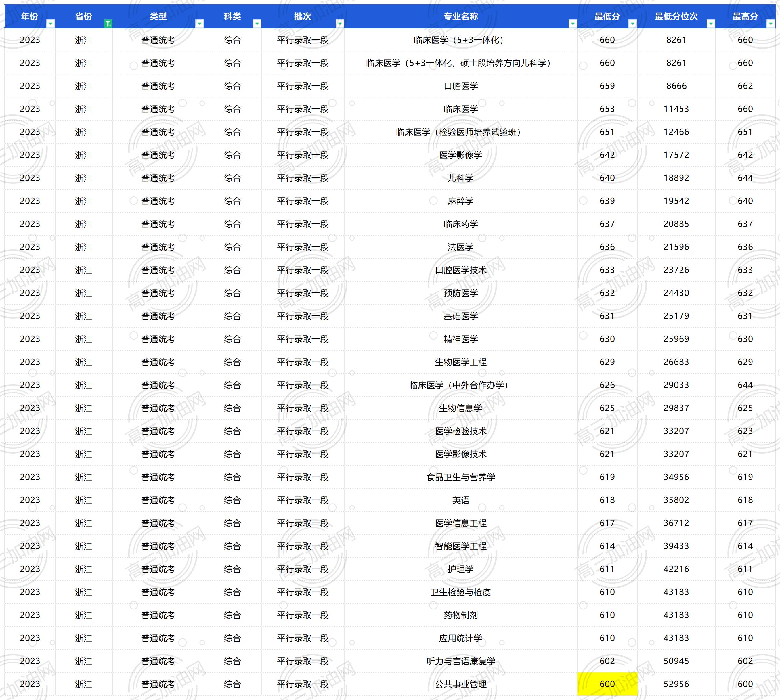This screenshot has height=700, width=780.
Task: Click the rank value 20885
Action: point(676,224)
